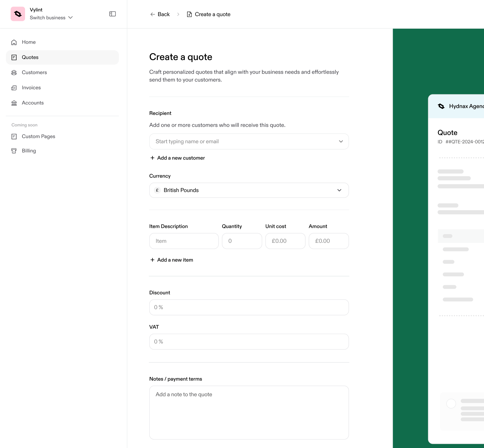Open the Customers icon in sidebar
The image size is (484, 448).
click(x=14, y=72)
